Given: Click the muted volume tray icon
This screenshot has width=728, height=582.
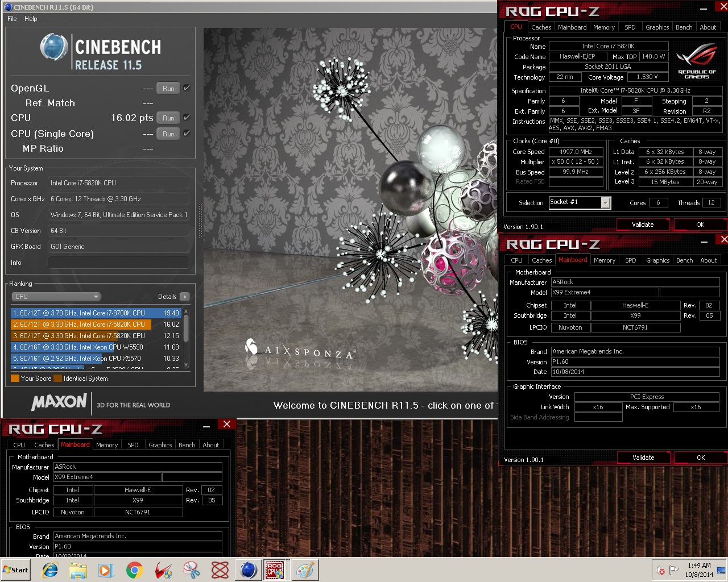Looking at the screenshot, I should tap(660, 570).
